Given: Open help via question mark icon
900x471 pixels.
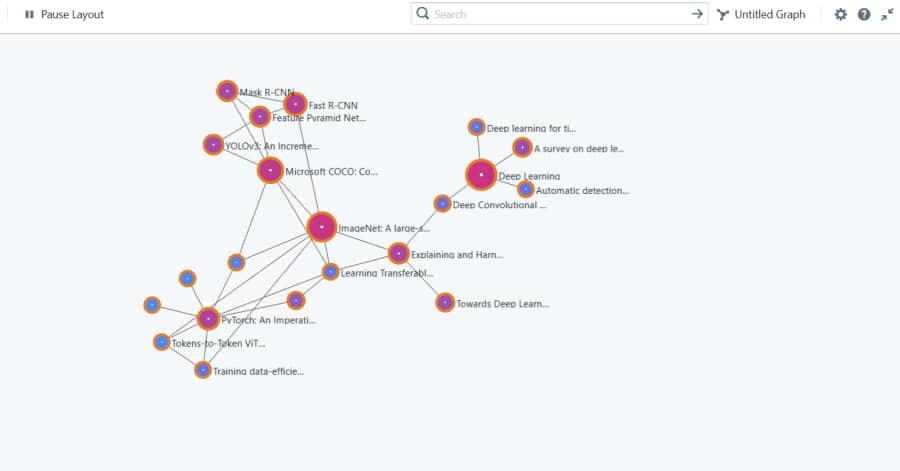Looking at the screenshot, I should point(864,15).
